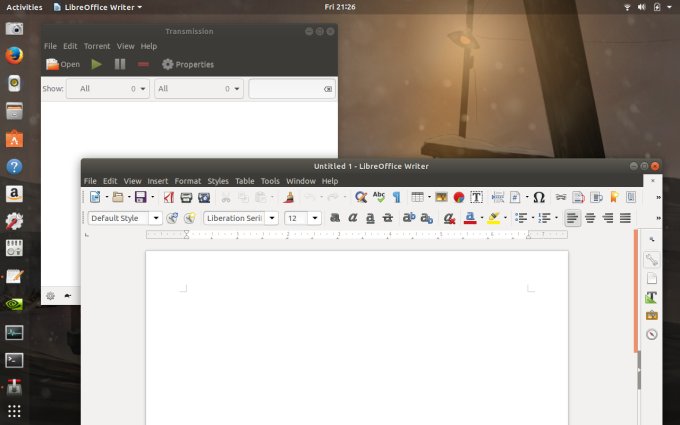Click the Open button in Transmission
This screenshot has height=425, width=680.
click(63, 64)
